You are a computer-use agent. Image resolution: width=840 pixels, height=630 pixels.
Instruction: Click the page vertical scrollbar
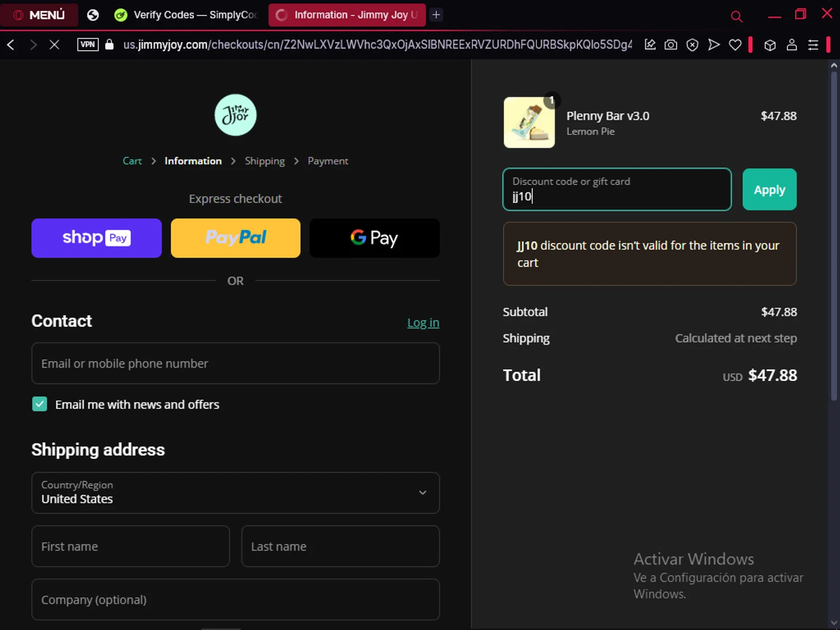pyautogui.click(x=834, y=235)
